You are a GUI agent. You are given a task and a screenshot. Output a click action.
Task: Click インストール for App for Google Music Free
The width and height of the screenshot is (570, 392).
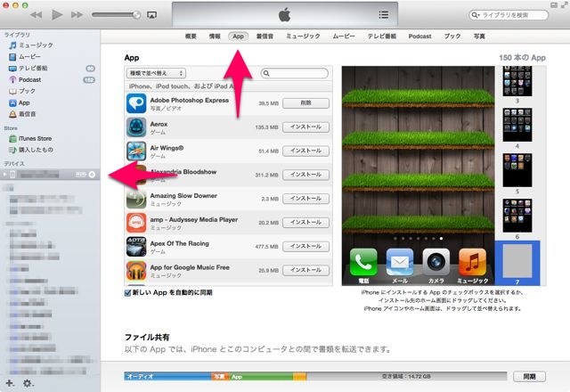(x=305, y=270)
